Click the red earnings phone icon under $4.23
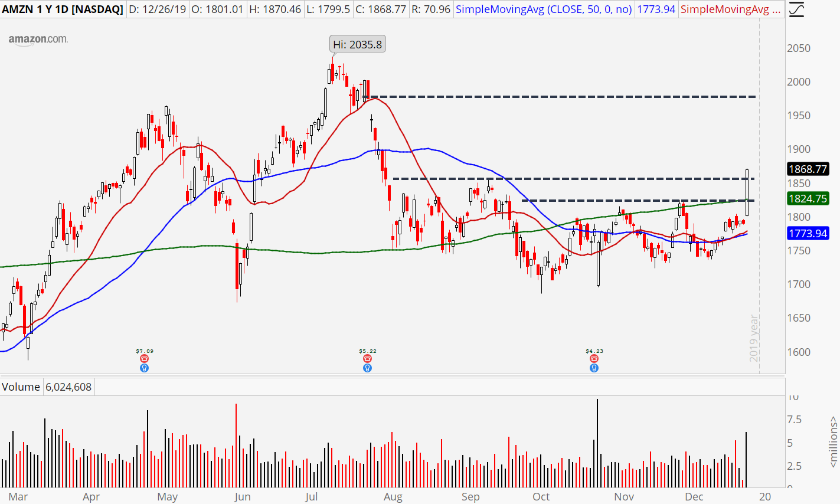Viewport: 840px width, 504px height. [594, 359]
